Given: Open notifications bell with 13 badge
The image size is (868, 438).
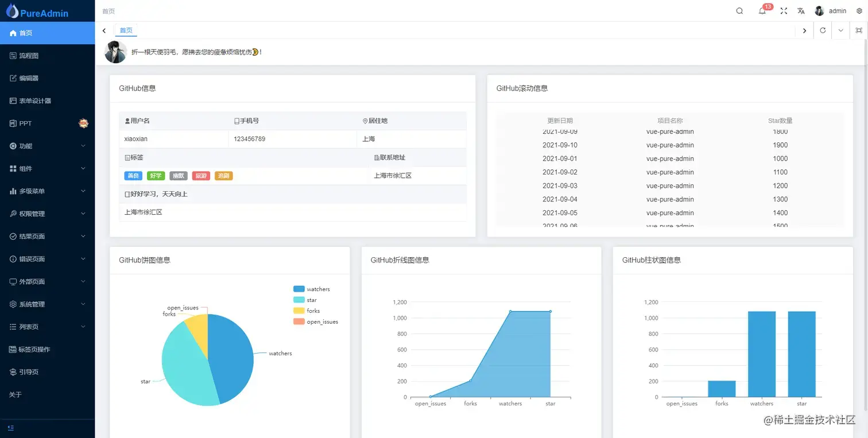Looking at the screenshot, I should tap(762, 11).
